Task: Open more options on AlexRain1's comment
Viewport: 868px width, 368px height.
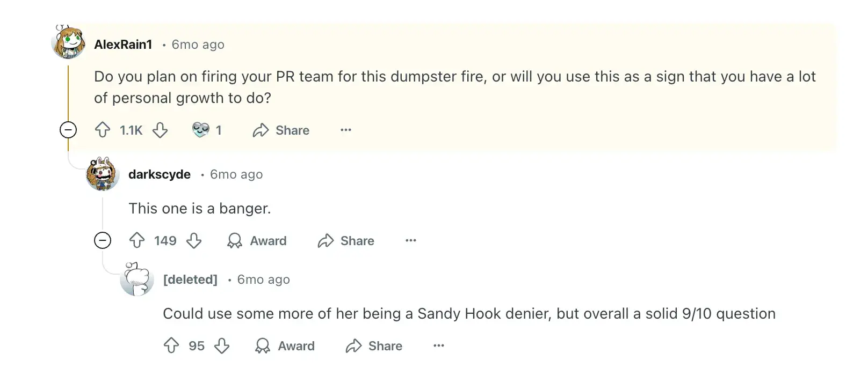Action: tap(346, 130)
